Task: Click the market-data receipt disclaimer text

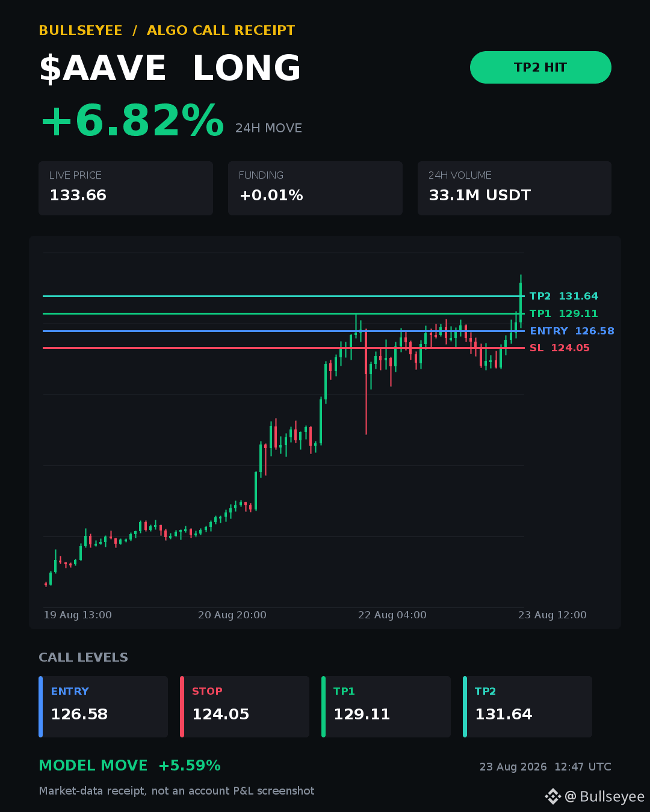Action: coord(177,791)
